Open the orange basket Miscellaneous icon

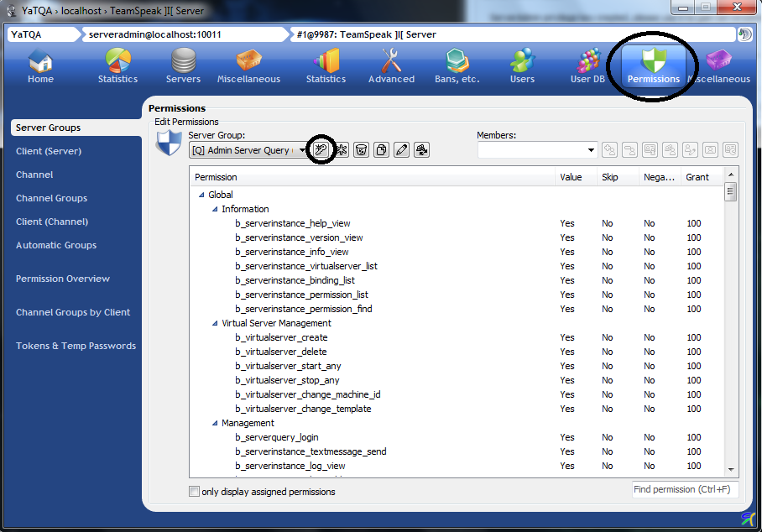248,66
